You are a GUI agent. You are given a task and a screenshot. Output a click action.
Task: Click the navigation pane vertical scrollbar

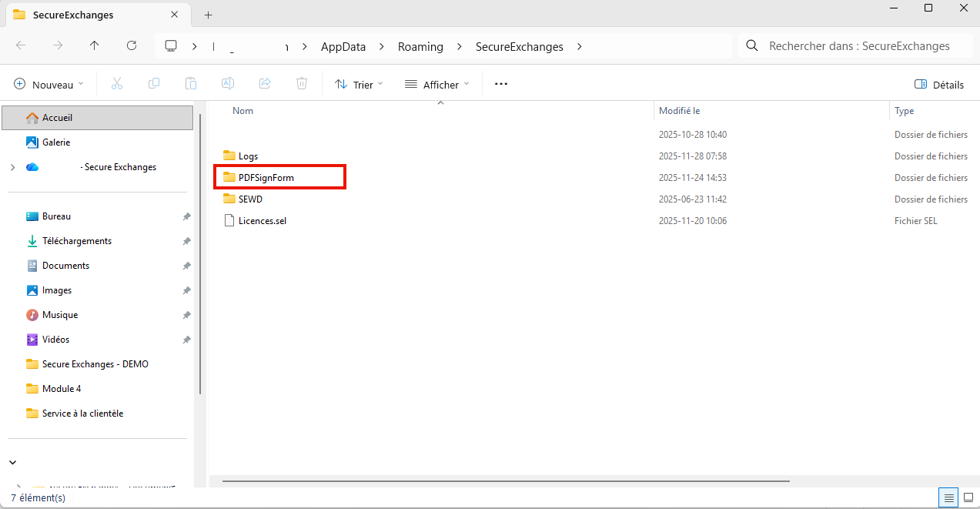[201, 254]
